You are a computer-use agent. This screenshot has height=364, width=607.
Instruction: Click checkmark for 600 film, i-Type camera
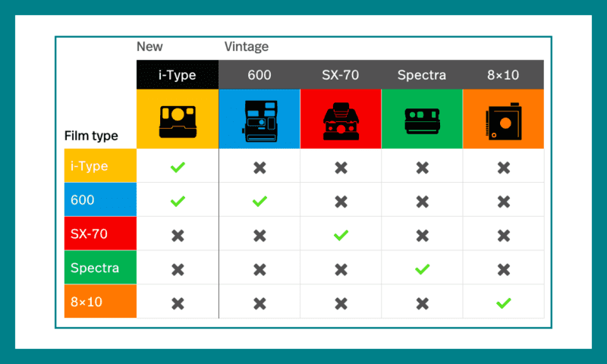tap(178, 201)
